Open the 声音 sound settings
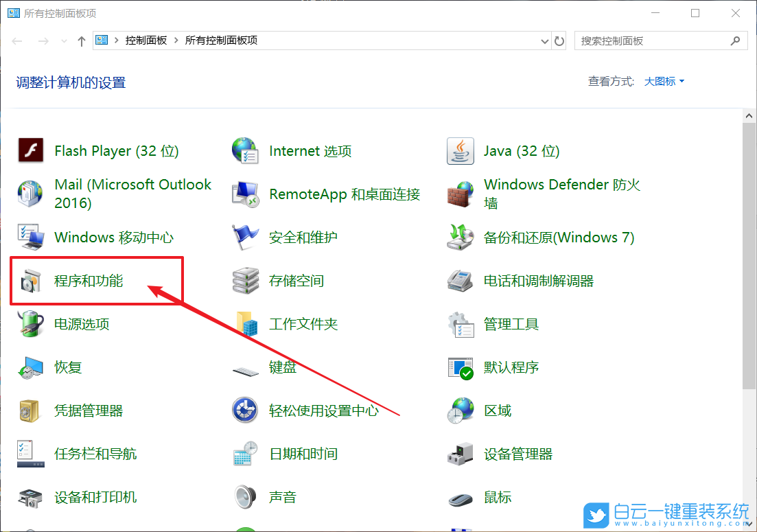 (283, 497)
